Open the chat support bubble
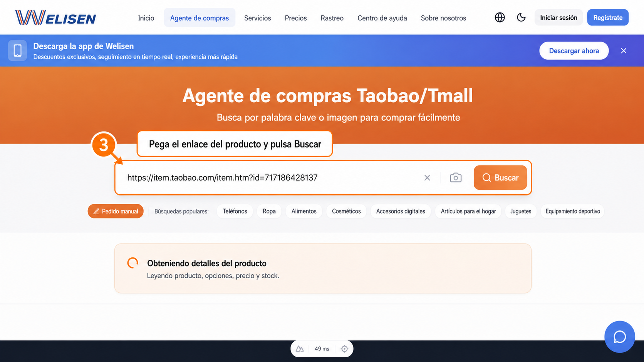Screen dimensions: 644x362 pos(619,337)
